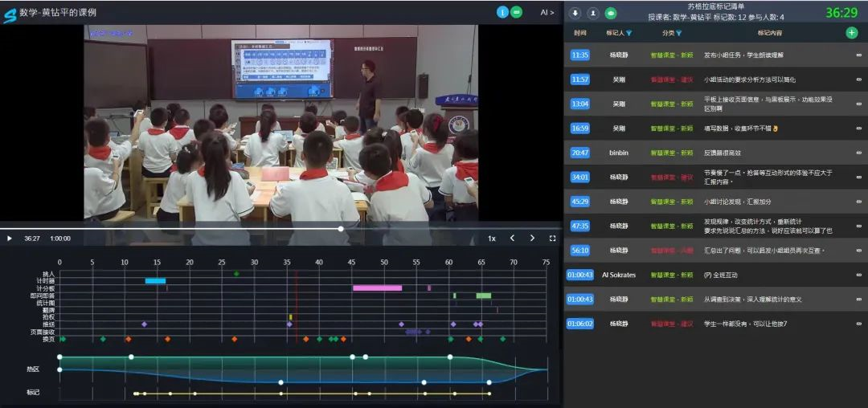Click the green icon beside the info icon
Image resolution: width=868 pixels, height=408 pixels.
tap(517, 12)
